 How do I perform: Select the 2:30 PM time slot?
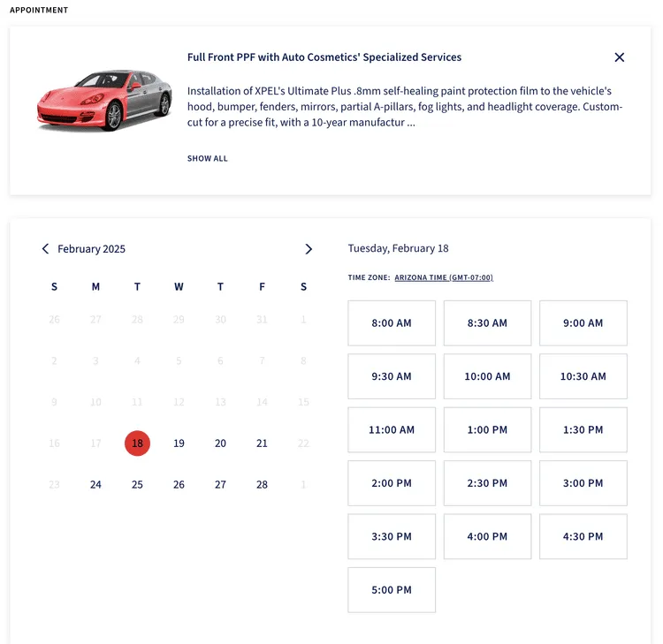coord(487,483)
